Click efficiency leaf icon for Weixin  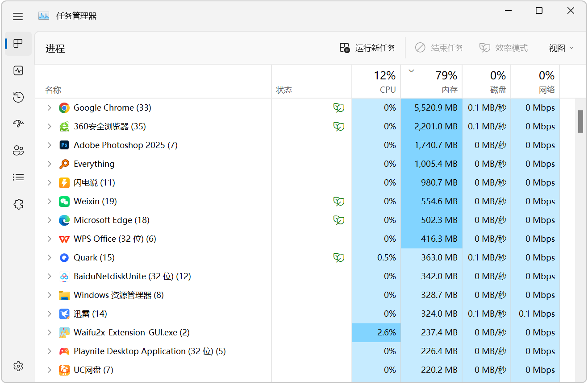coord(339,202)
